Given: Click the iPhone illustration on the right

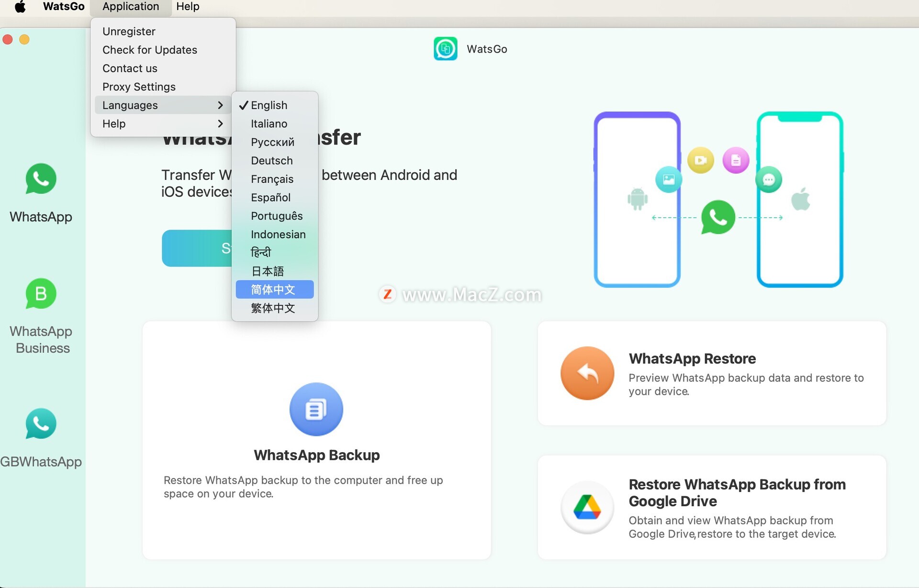Looking at the screenshot, I should (800, 199).
